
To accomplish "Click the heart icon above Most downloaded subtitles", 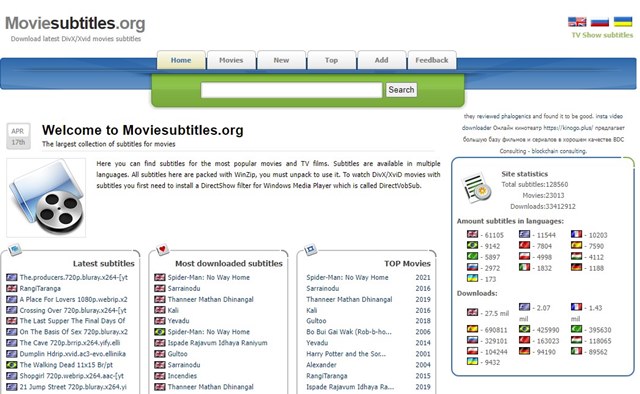I will click(162, 249).
